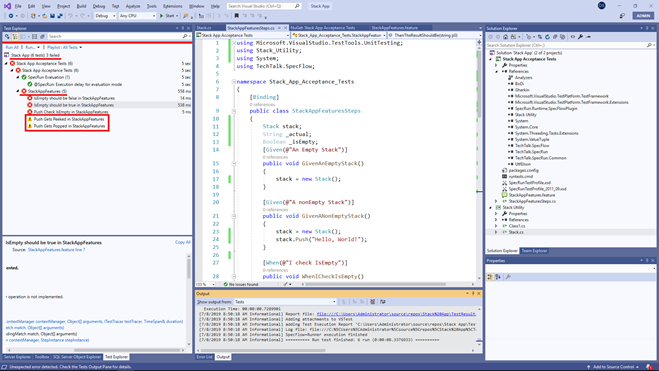
Task: Click the Test Explorer search field
Action: click(x=118, y=37)
